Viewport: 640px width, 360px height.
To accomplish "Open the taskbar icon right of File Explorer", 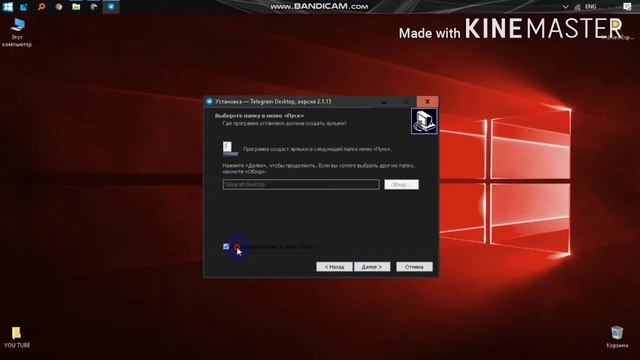I will (x=94, y=7).
